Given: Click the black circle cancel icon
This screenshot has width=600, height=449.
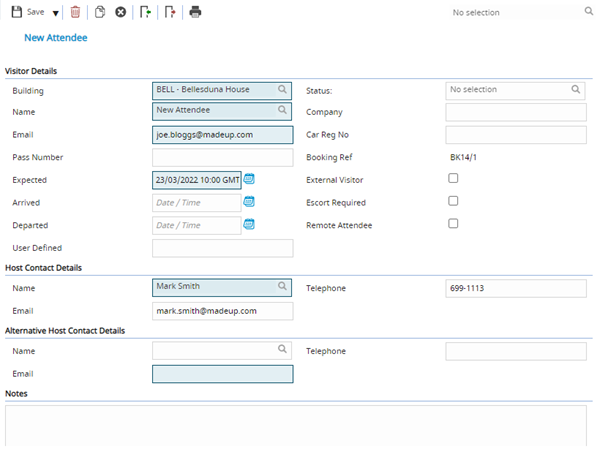Looking at the screenshot, I should tap(121, 12).
